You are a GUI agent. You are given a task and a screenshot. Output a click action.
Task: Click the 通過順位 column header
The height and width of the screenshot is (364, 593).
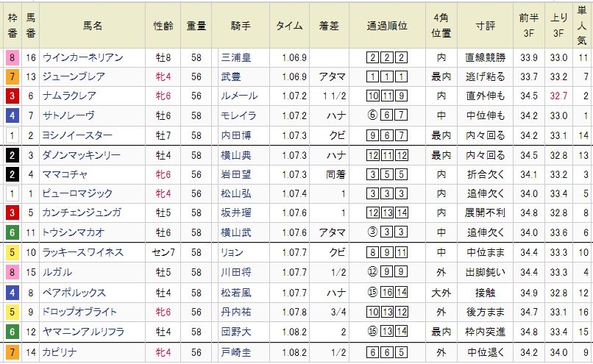click(x=388, y=25)
